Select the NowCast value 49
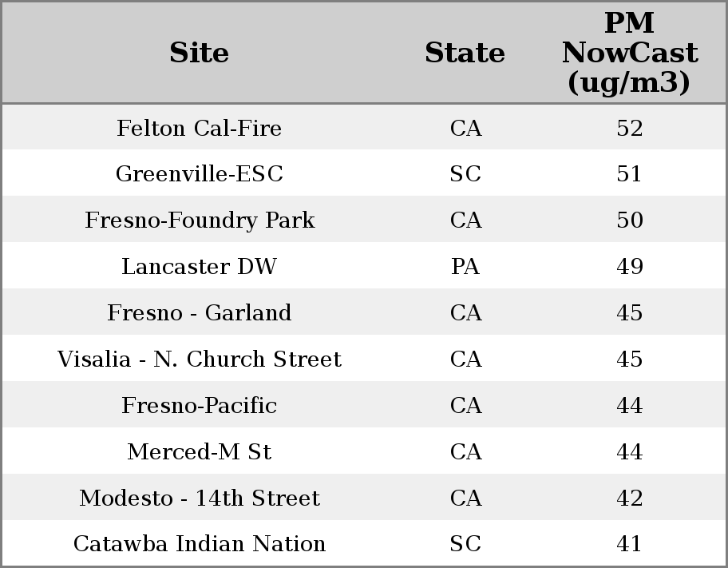 click(629, 267)
